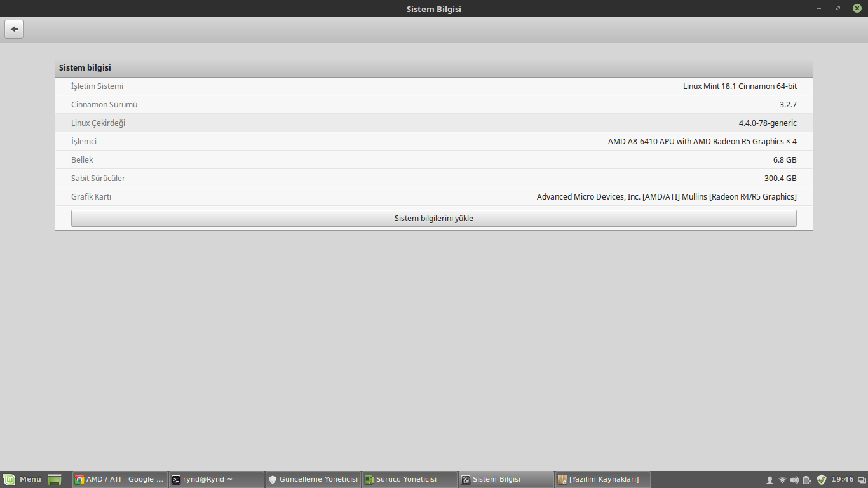Click the memory value "6.8 GB"

click(x=785, y=160)
